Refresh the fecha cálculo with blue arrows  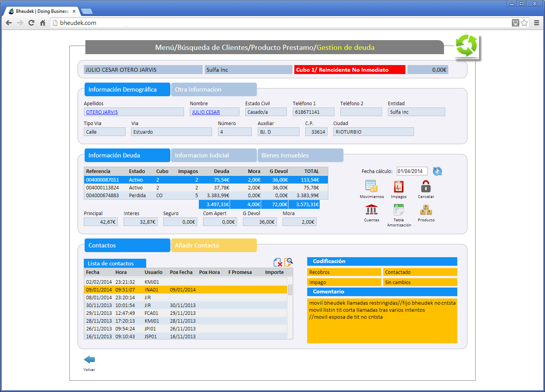coord(437,171)
